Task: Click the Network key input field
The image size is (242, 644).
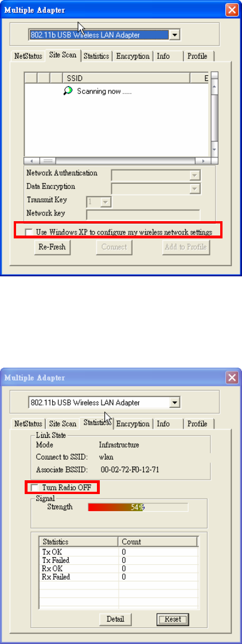Action: (x=143, y=214)
